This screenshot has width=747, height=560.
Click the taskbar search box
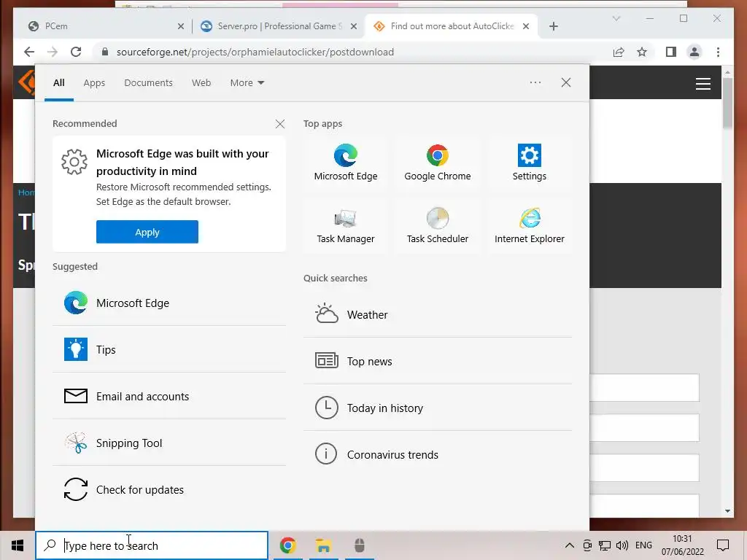click(152, 545)
